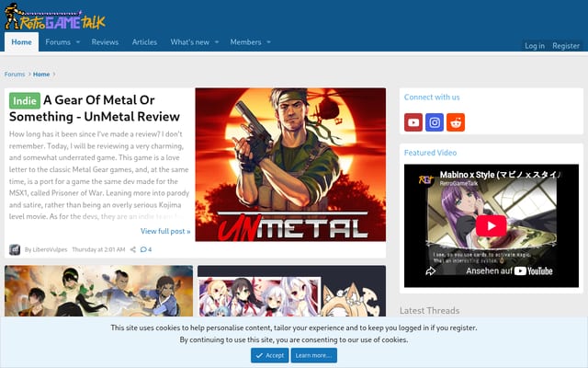Screen dimensions: 588x368
Task: Click the Featured Video heading
Action: [x=430, y=153]
